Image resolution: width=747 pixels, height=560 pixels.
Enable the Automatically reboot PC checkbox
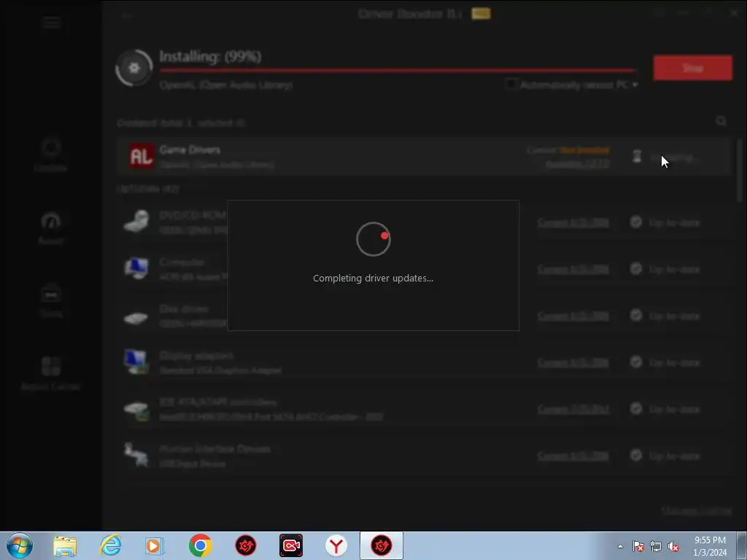(x=511, y=85)
